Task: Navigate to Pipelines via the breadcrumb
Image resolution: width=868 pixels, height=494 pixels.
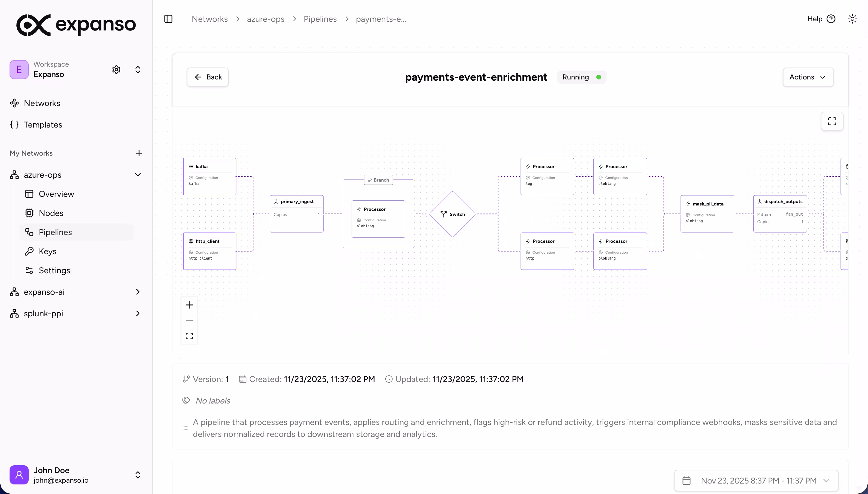Action: [x=320, y=19]
